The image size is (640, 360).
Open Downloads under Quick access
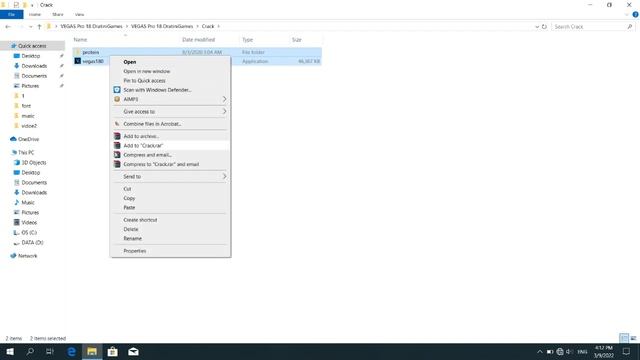(x=34, y=66)
